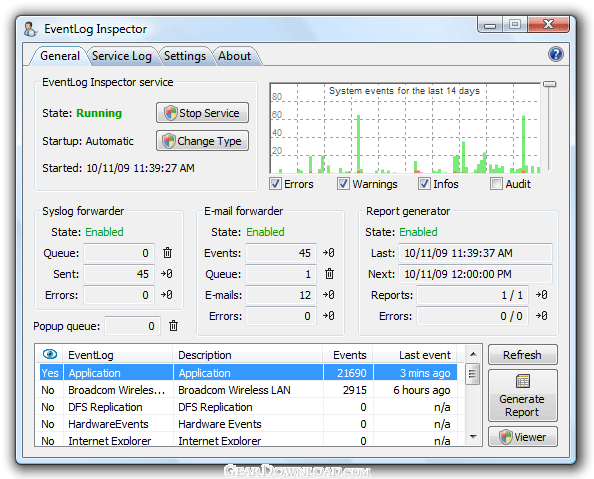Click the eye column header icon
Viewport: 594px width, 479px height.
click(50, 354)
